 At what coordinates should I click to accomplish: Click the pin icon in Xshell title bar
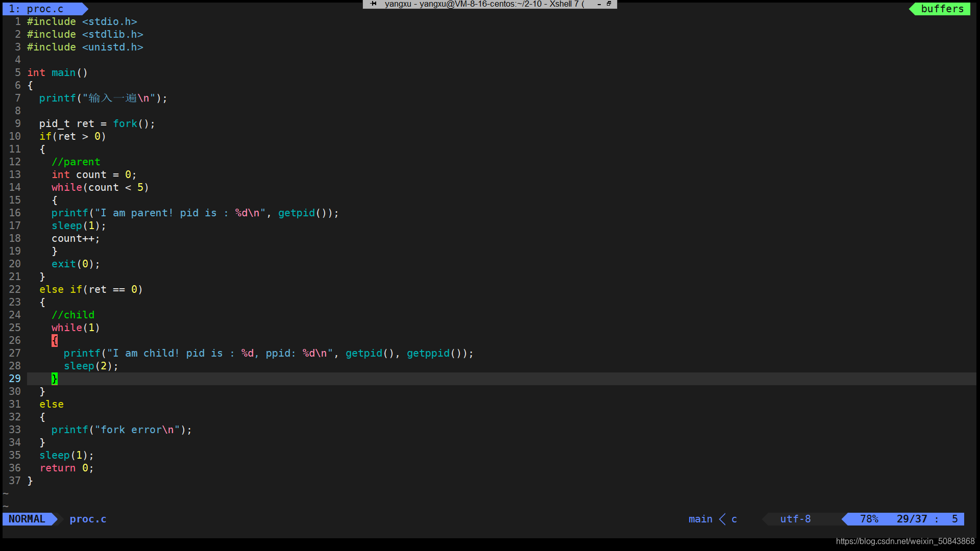tap(374, 4)
